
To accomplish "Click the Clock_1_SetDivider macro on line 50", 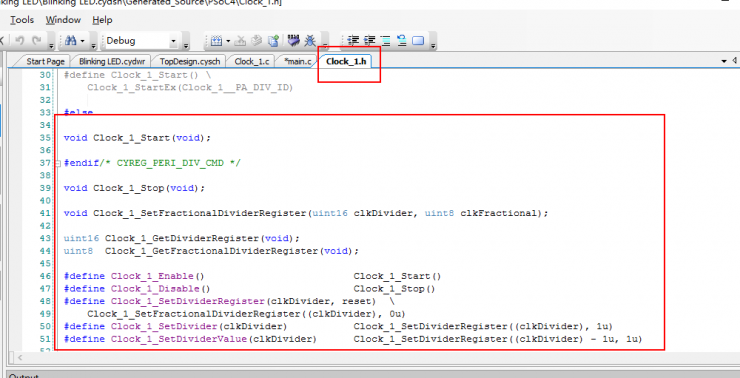I will tap(164, 326).
